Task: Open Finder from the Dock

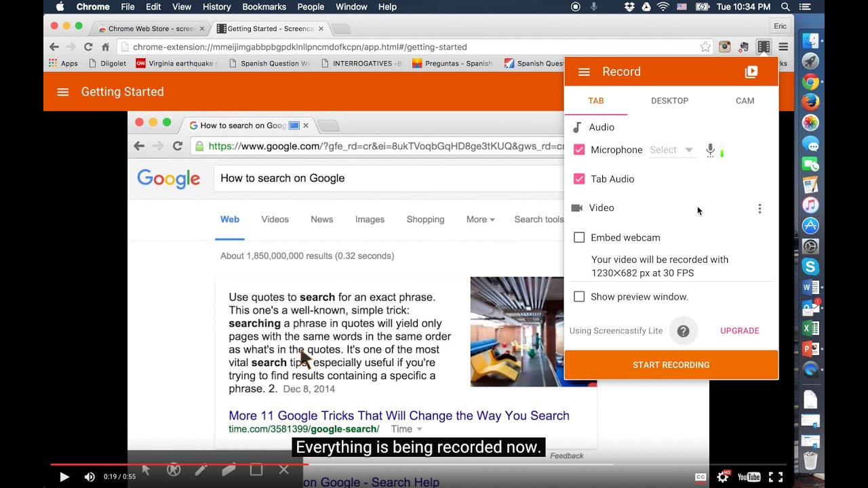Action: pos(810,41)
